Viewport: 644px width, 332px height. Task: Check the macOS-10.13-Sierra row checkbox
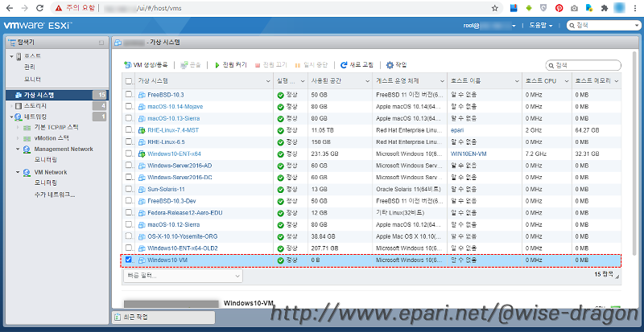[129, 118]
